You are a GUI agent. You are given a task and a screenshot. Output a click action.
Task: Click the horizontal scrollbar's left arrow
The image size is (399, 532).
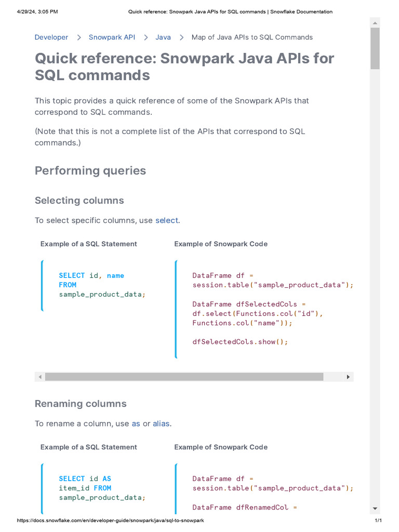point(39,377)
